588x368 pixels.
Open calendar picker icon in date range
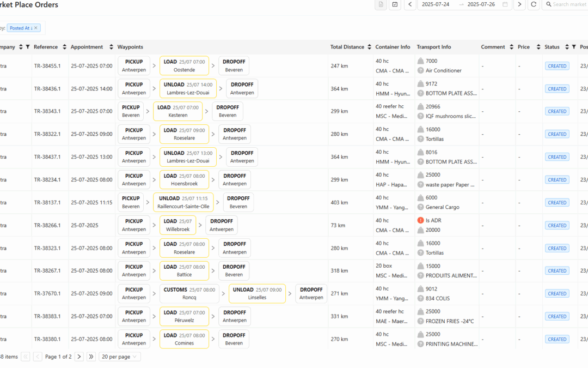[x=505, y=4]
